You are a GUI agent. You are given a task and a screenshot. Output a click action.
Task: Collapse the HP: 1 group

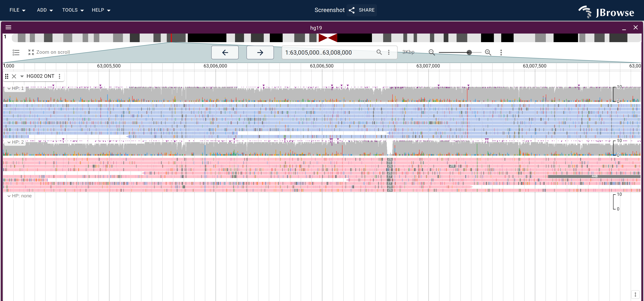click(x=9, y=88)
